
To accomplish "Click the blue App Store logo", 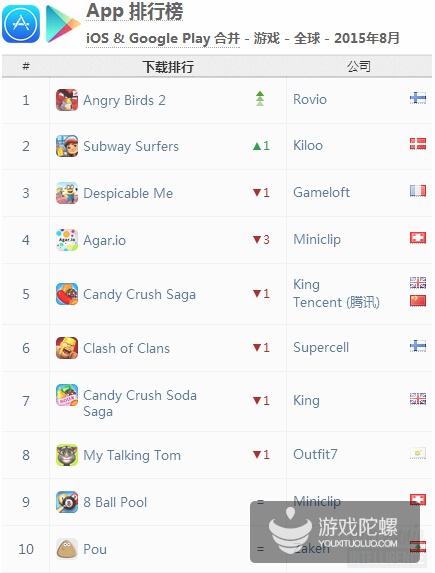I will (x=21, y=24).
